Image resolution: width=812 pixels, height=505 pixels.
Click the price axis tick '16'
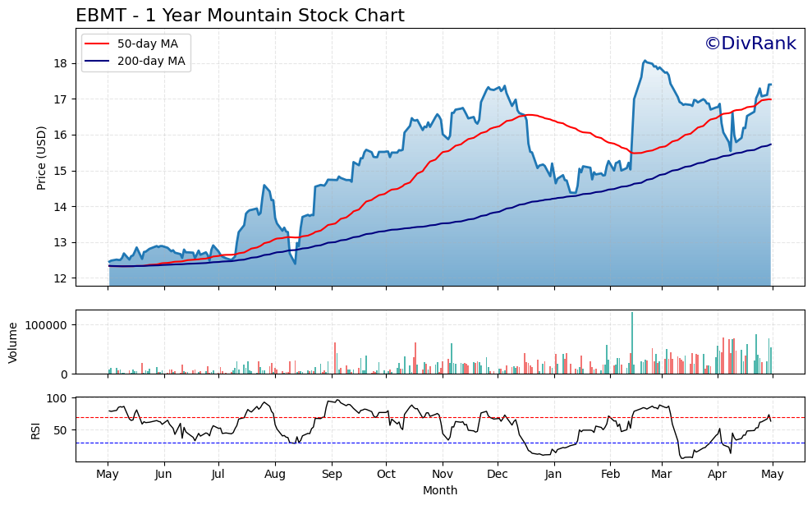[61, 135]
